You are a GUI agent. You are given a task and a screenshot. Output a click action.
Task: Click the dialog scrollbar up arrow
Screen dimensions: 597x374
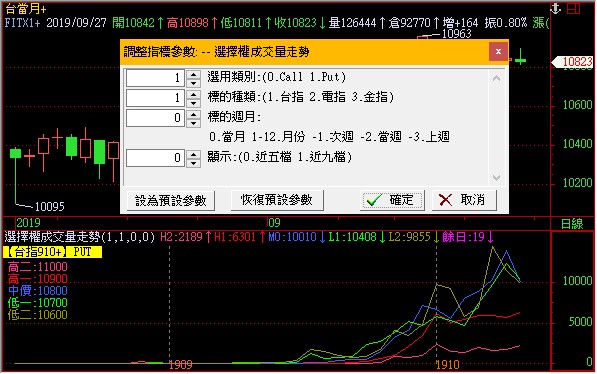click(x=496, y=78)
